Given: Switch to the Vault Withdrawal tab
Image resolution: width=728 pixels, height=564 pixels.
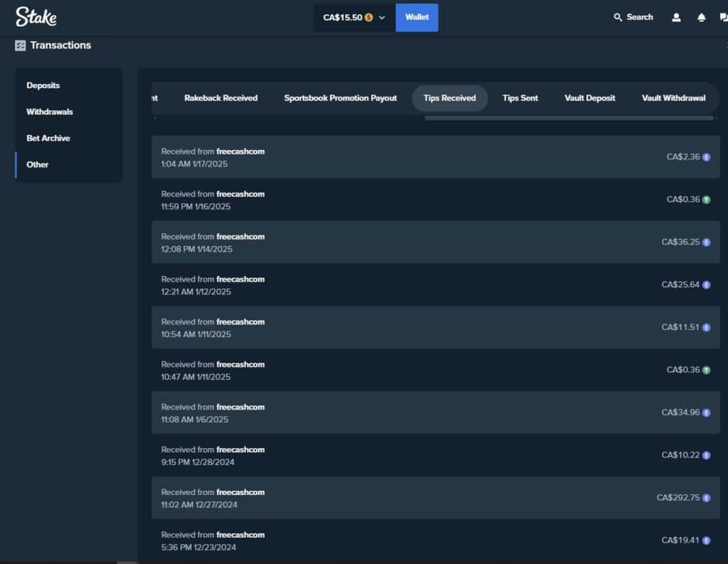Looking at the screenshot, I should coord(673,98).
